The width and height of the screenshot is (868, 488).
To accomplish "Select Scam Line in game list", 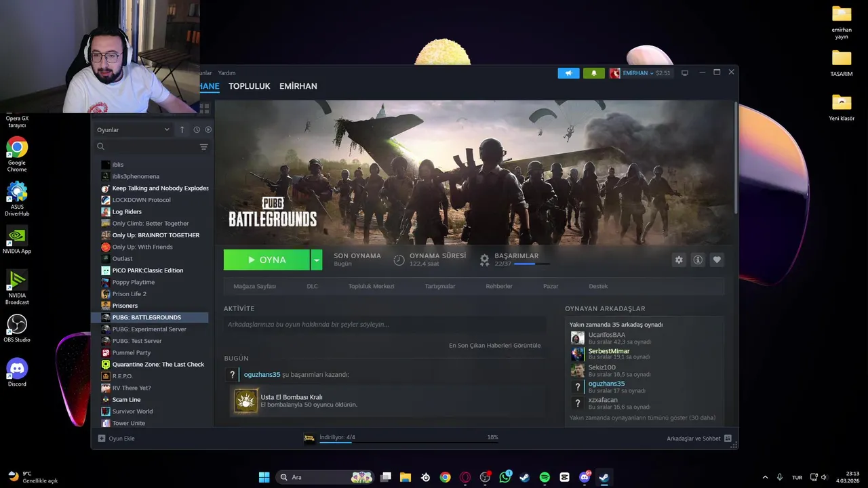I will [126, 400].
